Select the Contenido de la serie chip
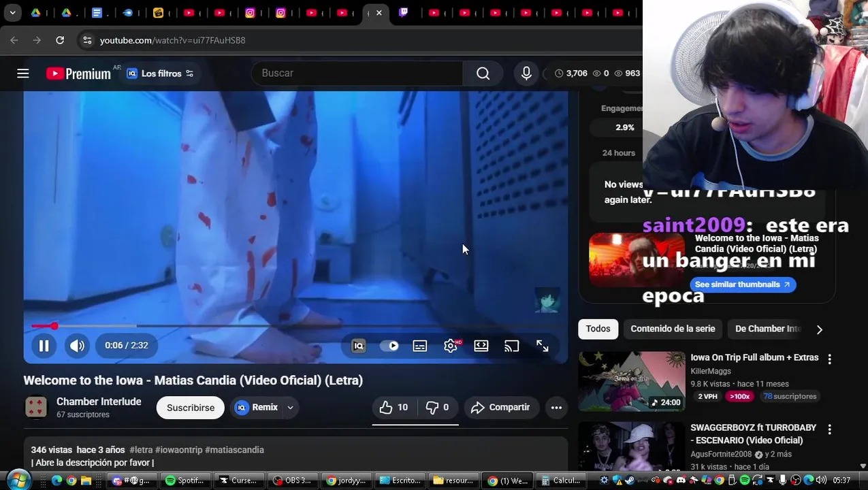This screenshot has height=490, width=868. [x=673, y=329]
